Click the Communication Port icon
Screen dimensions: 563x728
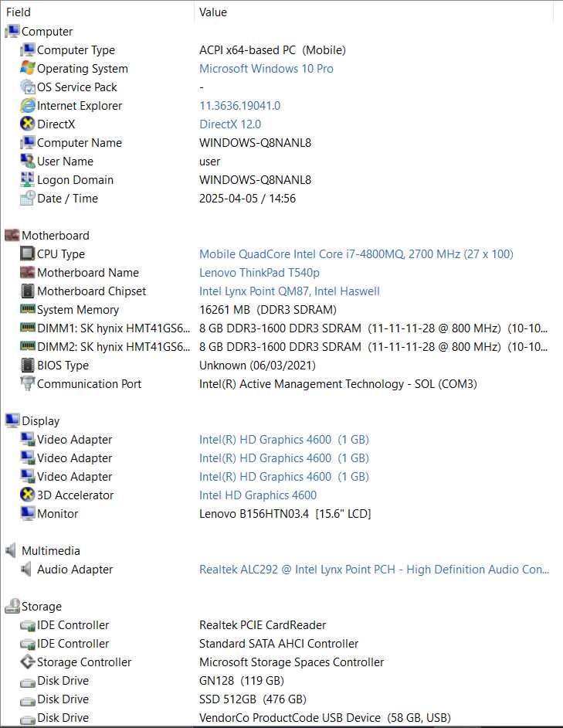[27, 384]
